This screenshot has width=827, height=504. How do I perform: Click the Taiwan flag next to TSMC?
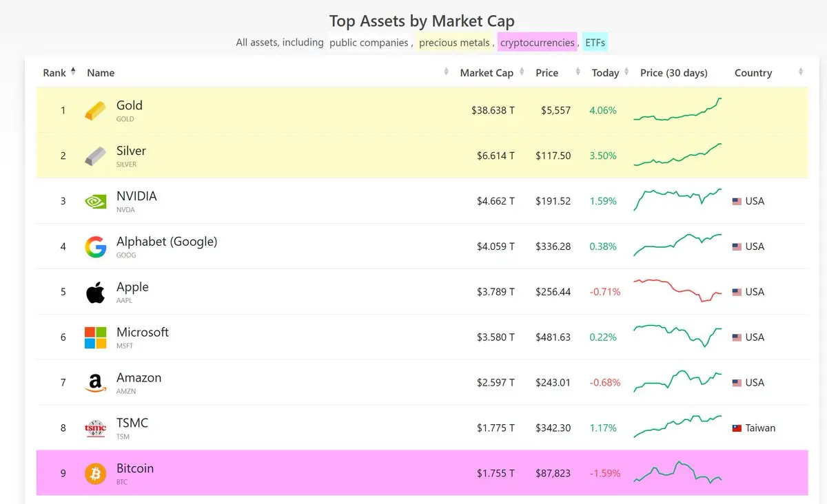coord(737,428)
